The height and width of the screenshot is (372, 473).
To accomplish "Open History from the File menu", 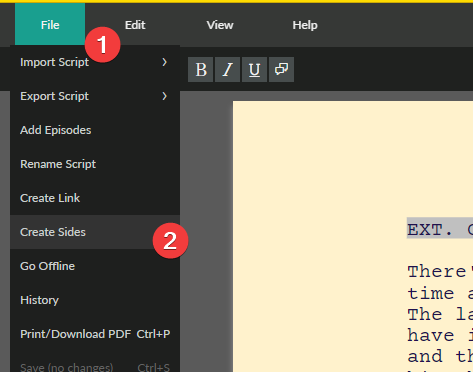I will (95, 300).
